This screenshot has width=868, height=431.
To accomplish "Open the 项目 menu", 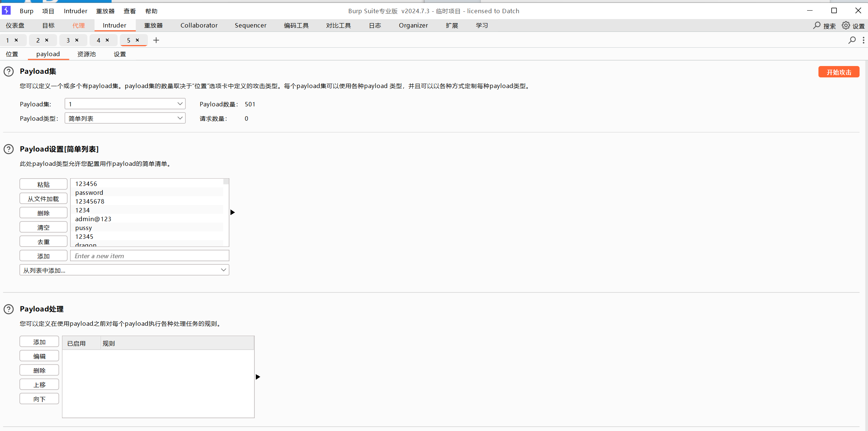I will (x=48, y=11).
